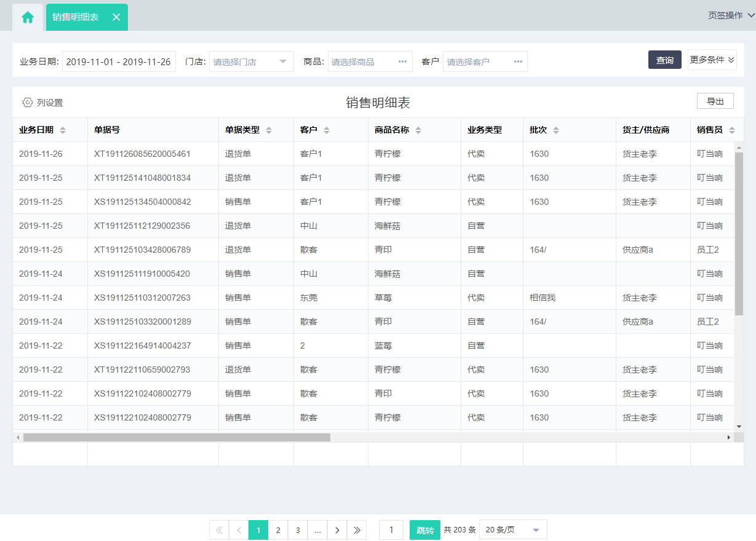Go to page 2
This screenshot has height=541, width=756.
[x=278, y=530]
